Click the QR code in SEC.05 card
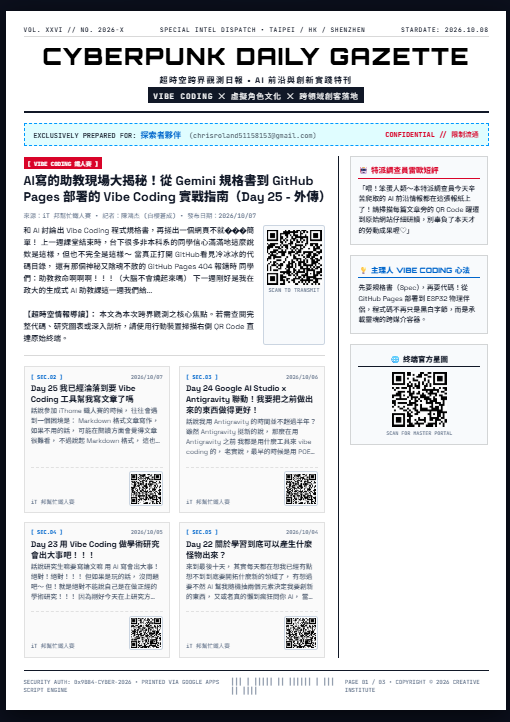Image resolution: width=510 pixels, height=722 pixels. pyautogui.click(x=301, y=633)
